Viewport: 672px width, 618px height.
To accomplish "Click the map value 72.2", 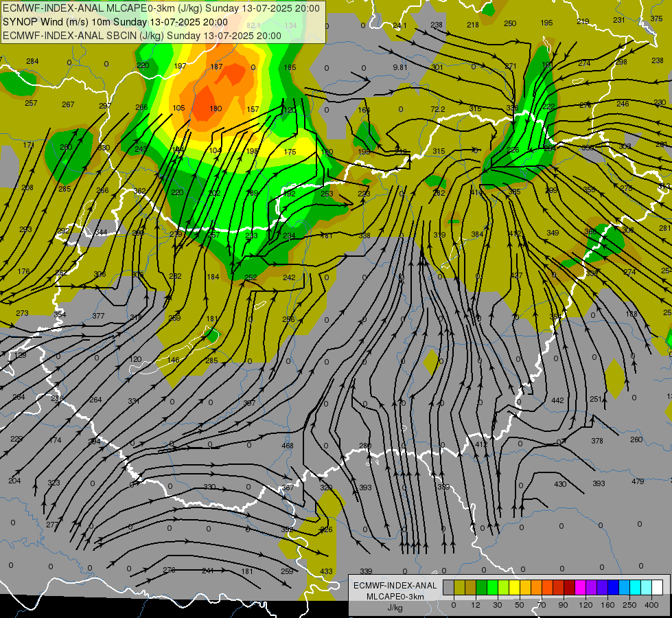I will (437, 109).
